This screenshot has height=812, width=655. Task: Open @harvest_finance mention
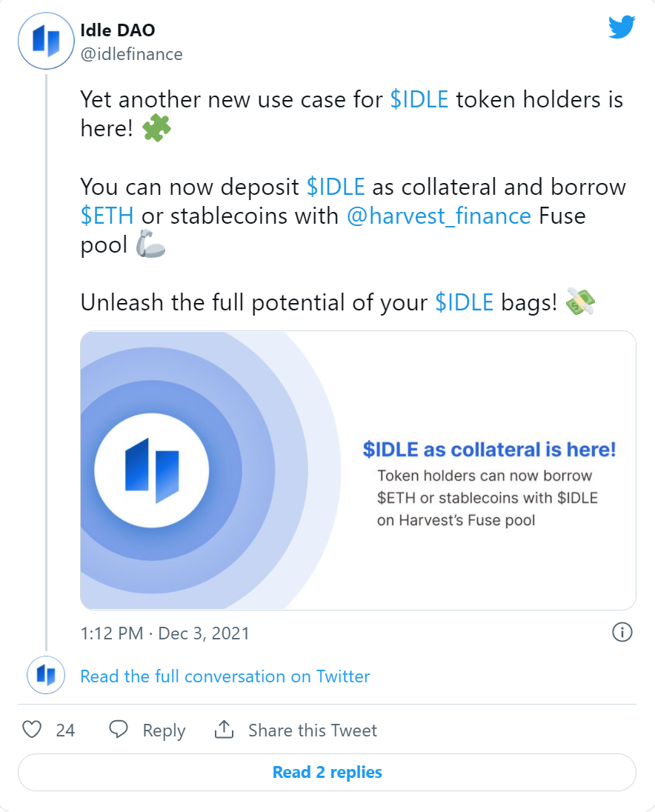coord(439,216)
